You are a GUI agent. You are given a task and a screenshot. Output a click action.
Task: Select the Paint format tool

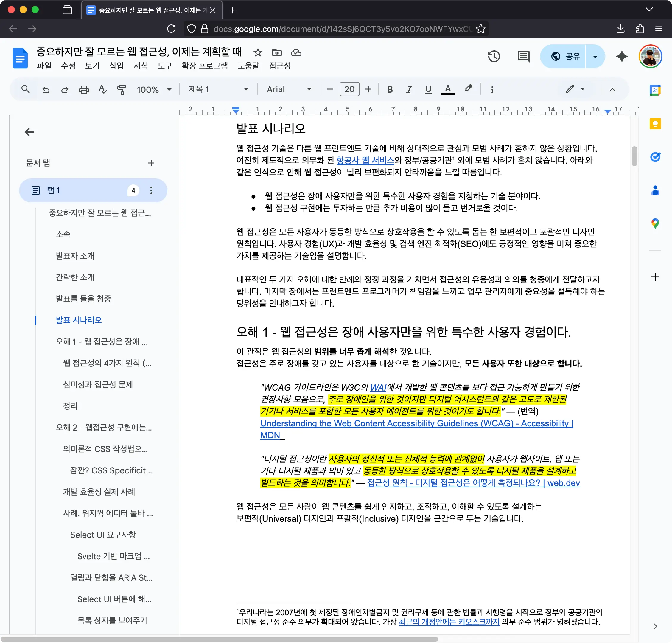point(121,89)
